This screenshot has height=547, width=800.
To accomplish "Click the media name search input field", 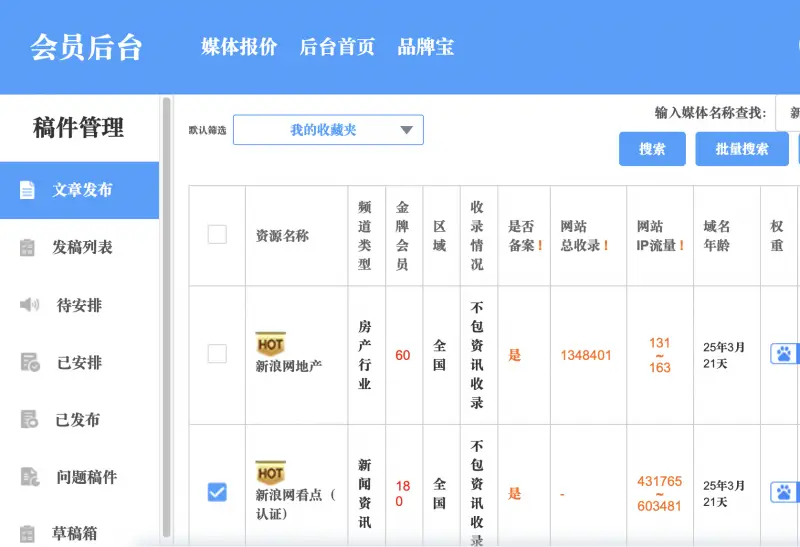I will point(787,113).
